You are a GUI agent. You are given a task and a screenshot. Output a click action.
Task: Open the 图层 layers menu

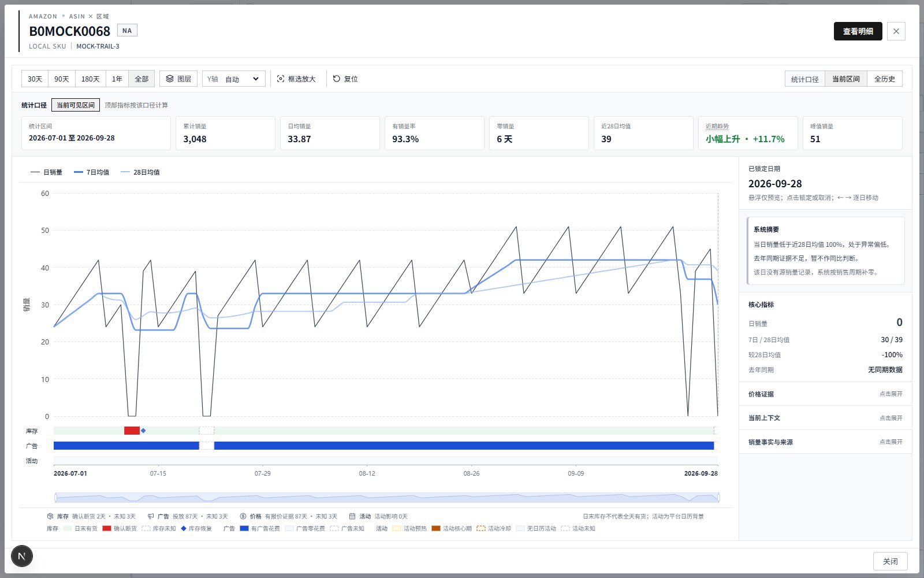pos(178,79)
